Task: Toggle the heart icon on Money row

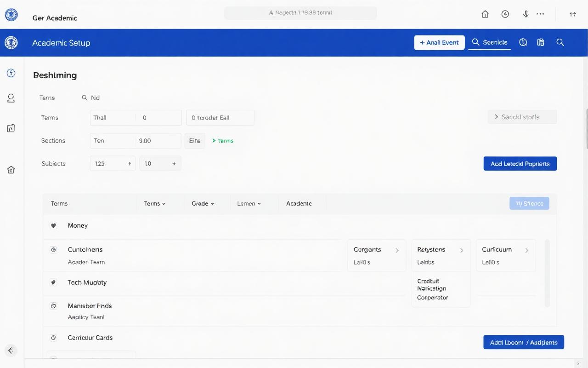Action: click(x=53, y=226)
